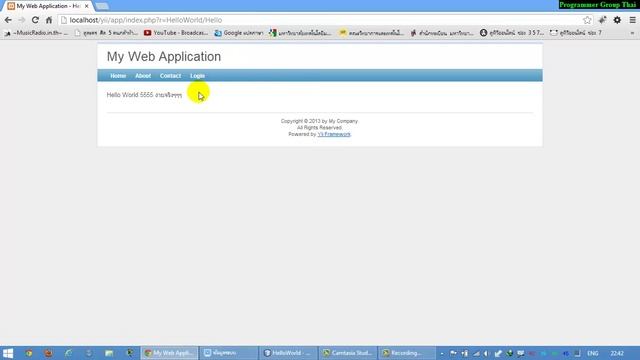Expand the bookmarks bar overflow chevron
The width and height of the screenshot is (640, 360).
tap(632, 33)
